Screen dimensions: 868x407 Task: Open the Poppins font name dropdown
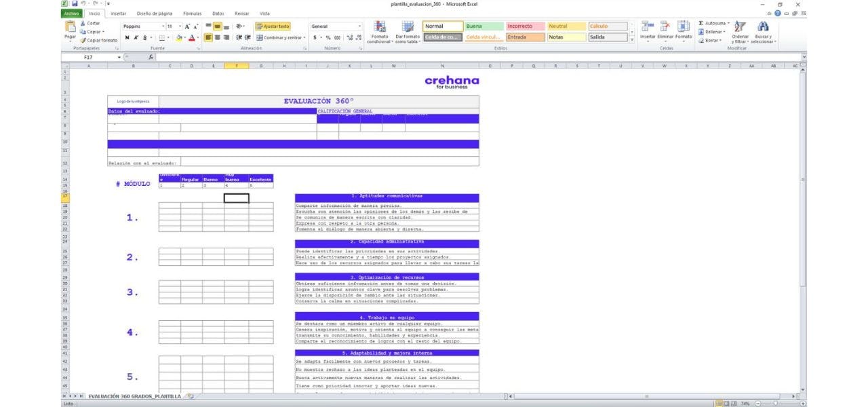(x=162, y=26)
